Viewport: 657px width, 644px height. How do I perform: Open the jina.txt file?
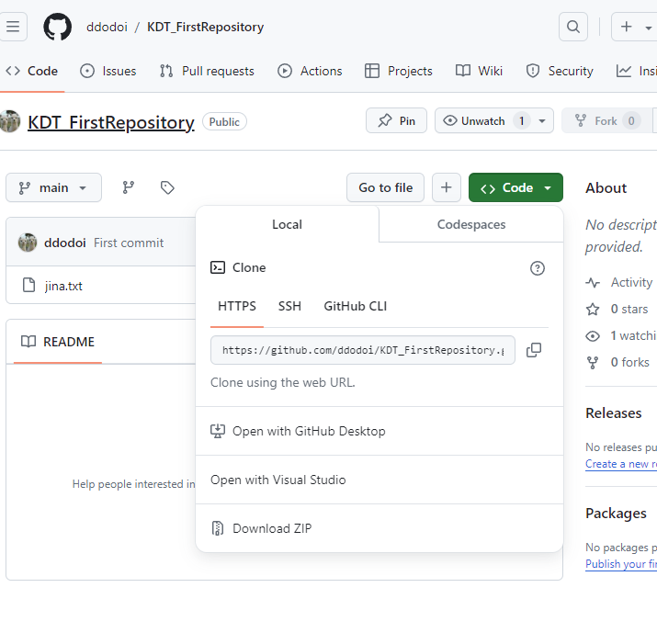(x=63, y=287)
